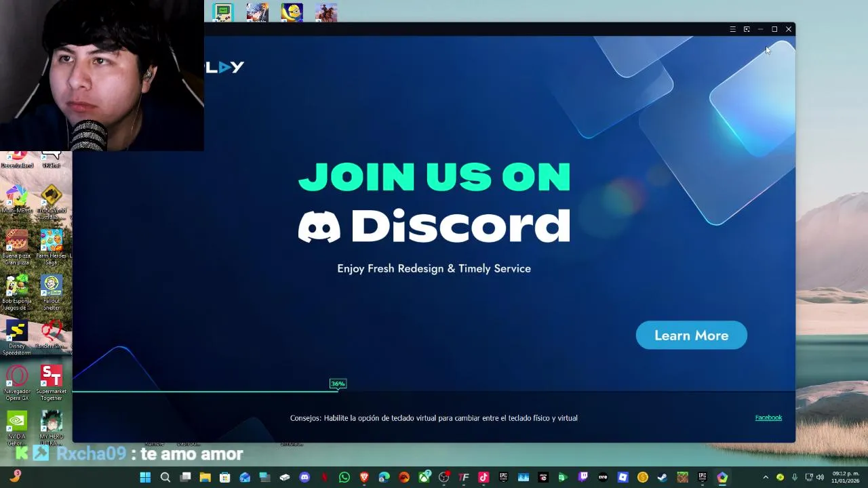Open the NVIDIA GeForce desktop shortcut
Viewport: 868px width, 488px height.
pyautogui.click(x=17, y=428)
